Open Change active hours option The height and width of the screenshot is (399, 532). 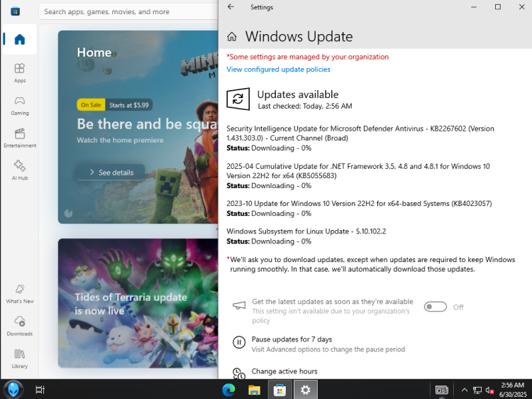coord(284,371)
